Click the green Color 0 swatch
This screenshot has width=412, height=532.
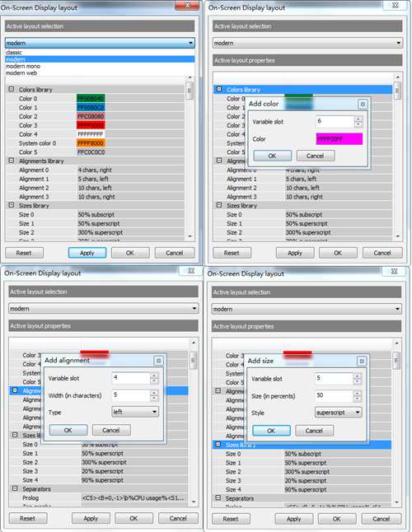(91, 98)
